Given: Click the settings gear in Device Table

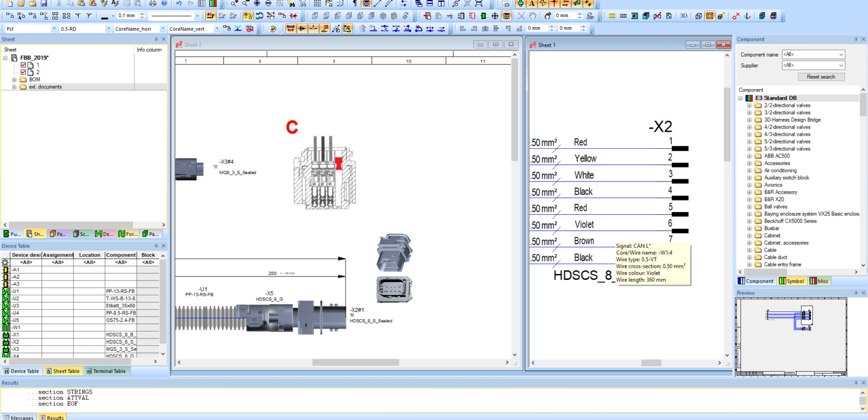Looking at the screenshot, I should click(6, 262).
